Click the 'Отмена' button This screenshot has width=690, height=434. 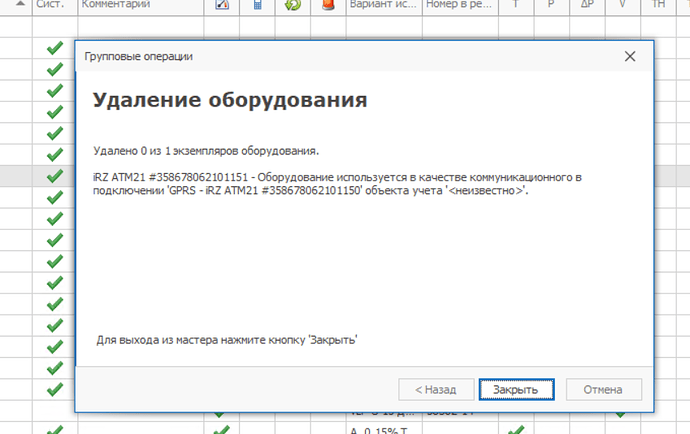603,390
